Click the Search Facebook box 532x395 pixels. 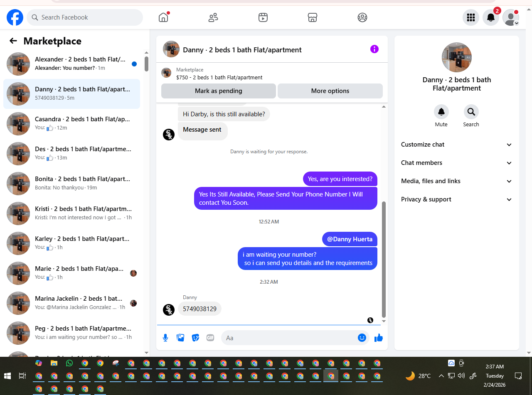coord(85,17)
